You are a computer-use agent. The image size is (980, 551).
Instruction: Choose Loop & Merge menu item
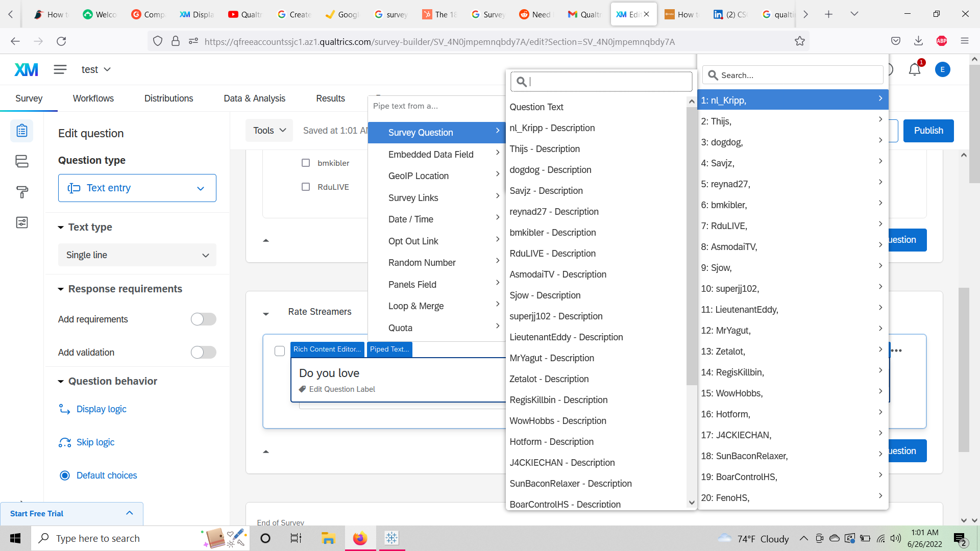click(436, 306)
